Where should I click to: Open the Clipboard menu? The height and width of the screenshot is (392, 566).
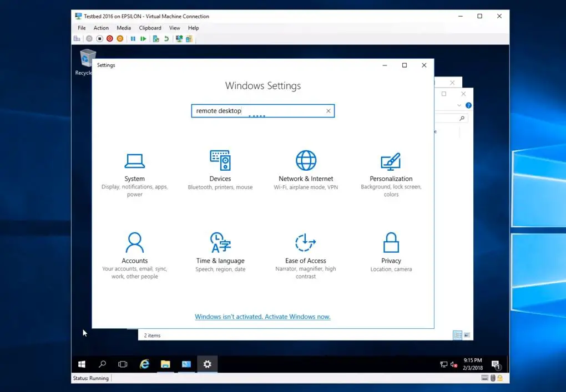150,28
